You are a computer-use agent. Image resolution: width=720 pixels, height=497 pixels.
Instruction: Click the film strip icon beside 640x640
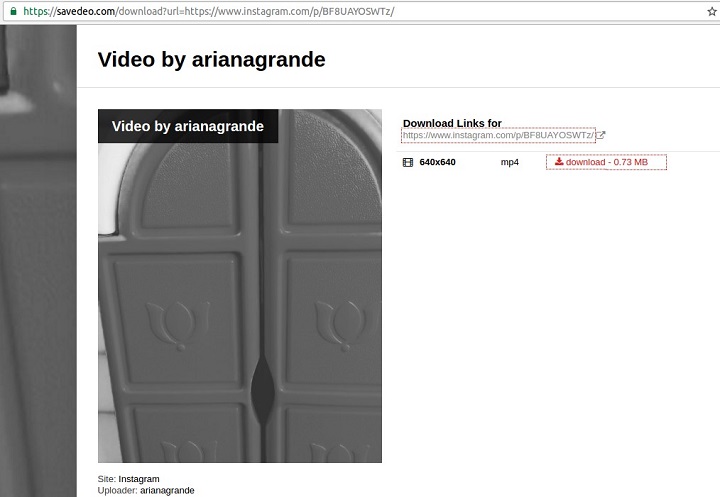click(408, 162)
